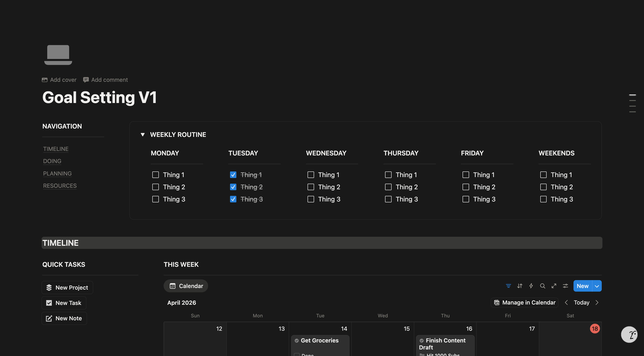Click the lightning bolt automations icon
Screen dimensions: 644x356
coord(531,286)
